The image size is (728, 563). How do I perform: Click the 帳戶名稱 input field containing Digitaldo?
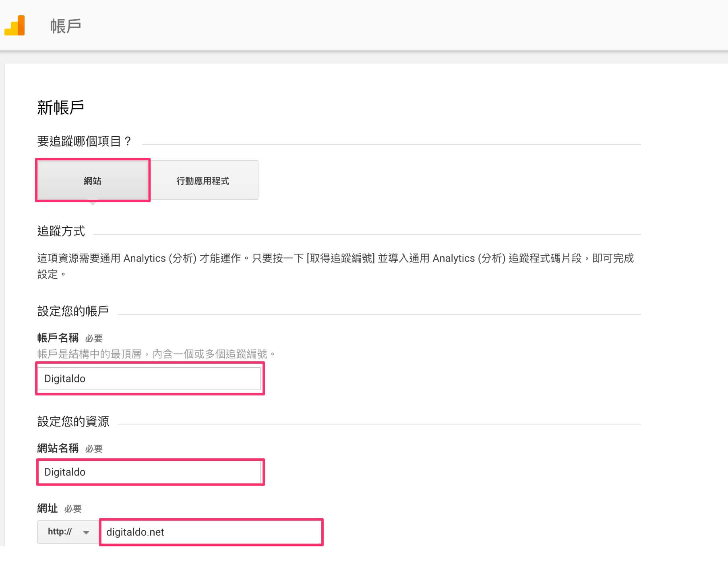point(149,379)
